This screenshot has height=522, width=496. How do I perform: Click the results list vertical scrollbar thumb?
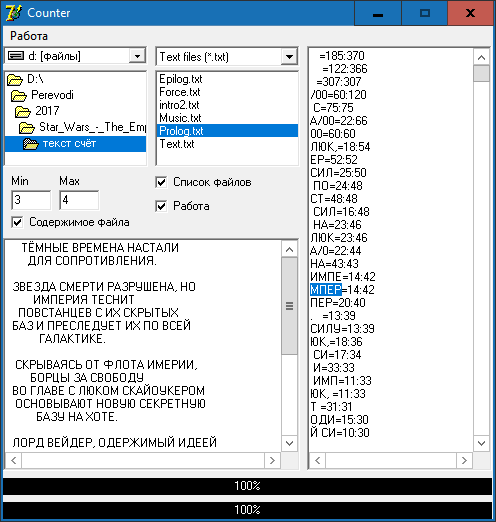(x=481, y=73)
